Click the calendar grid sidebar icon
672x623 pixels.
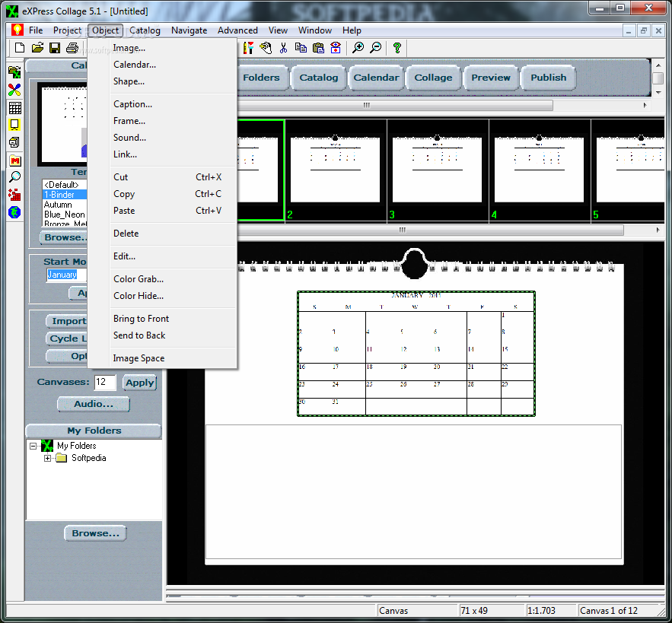coord(14,107)
